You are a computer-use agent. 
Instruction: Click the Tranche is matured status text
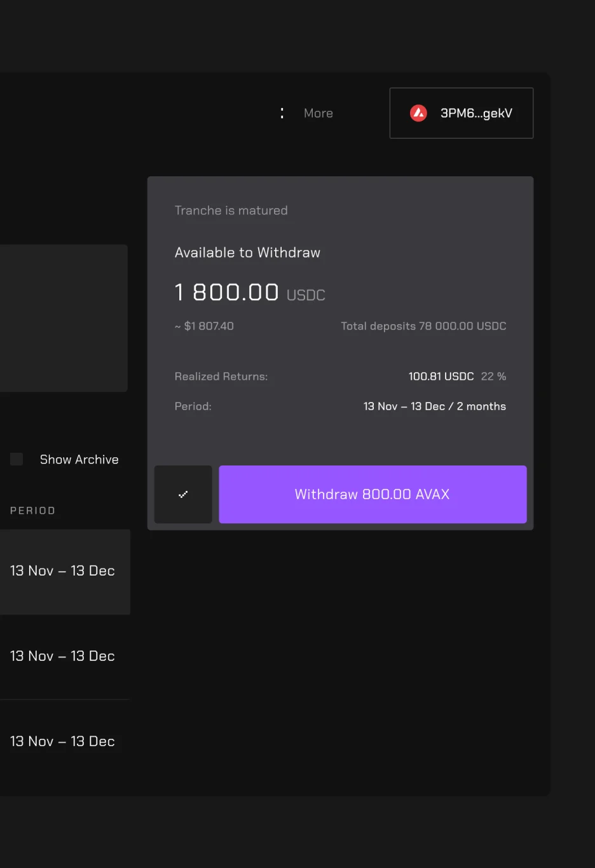[x=231, y=210]
